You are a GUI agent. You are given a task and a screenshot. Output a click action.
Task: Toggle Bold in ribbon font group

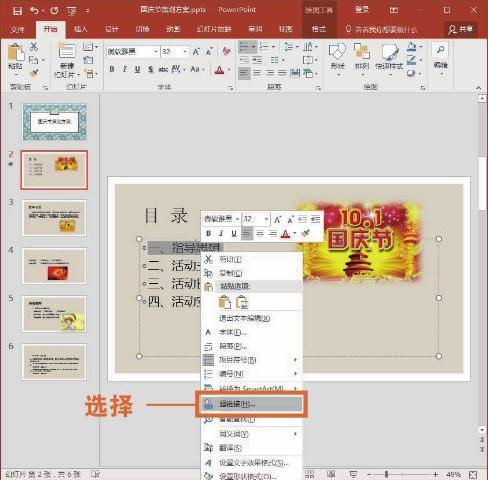coord(112,69)
